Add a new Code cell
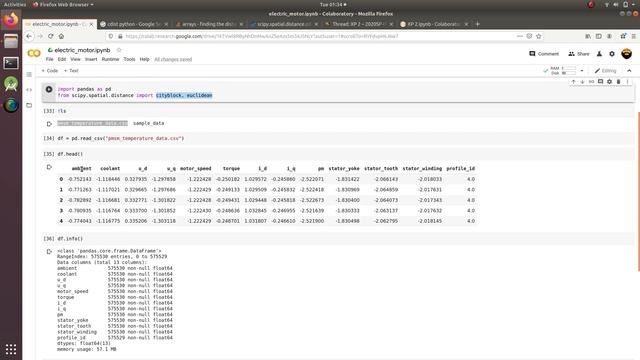The image size is (640, 360). [50, 71]
